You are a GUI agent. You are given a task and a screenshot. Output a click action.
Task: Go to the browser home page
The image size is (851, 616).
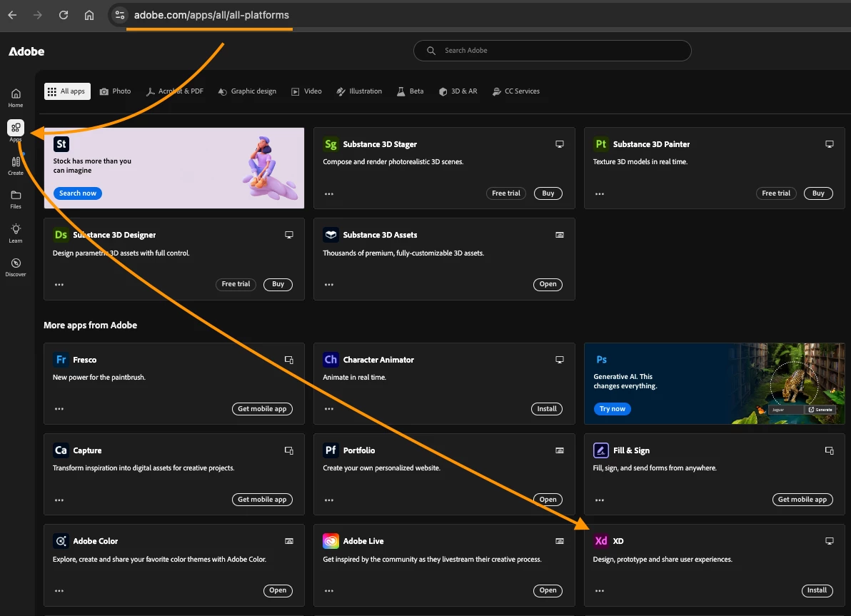pos(89,15)
